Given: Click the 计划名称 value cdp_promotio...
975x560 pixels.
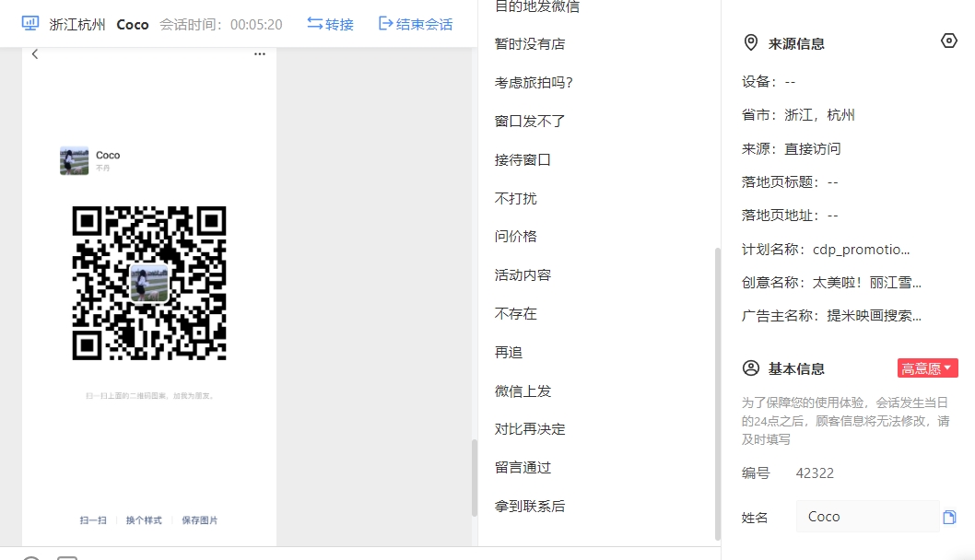Looking at the screenshot, I should (x=861, y=250).
